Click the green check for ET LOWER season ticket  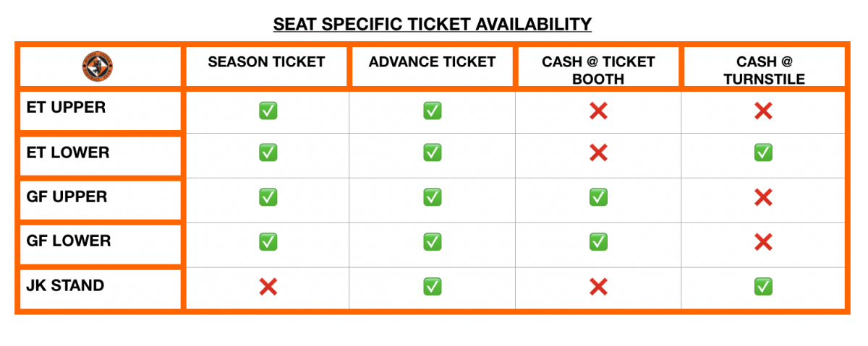click(x=268, y=152)
